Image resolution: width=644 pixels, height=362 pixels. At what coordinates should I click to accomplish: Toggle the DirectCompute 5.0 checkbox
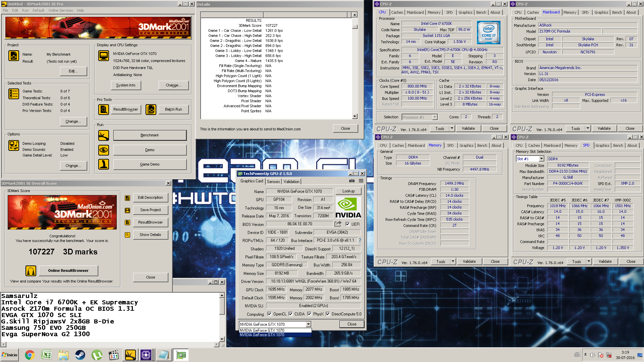328,314
